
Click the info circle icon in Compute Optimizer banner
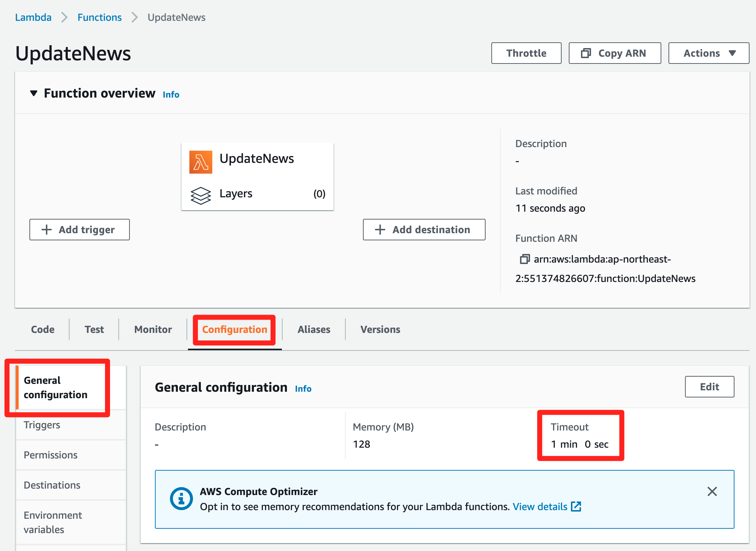(x=181, y=499)
